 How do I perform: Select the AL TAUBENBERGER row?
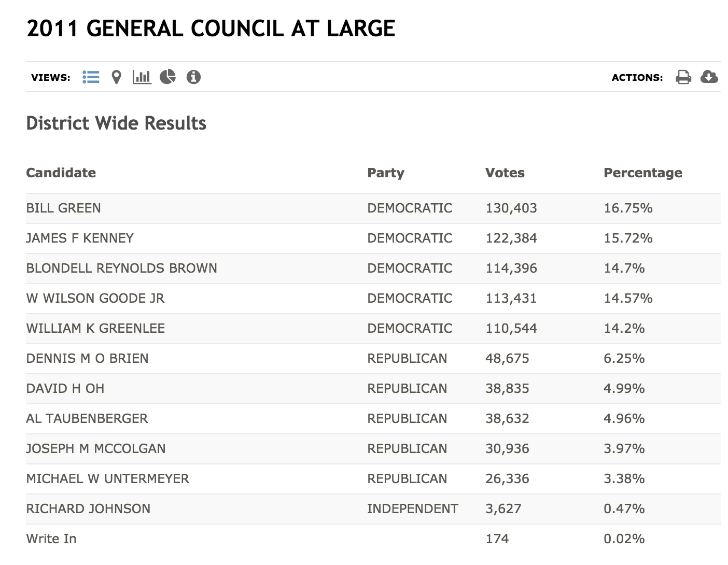(x=373, y=419)
